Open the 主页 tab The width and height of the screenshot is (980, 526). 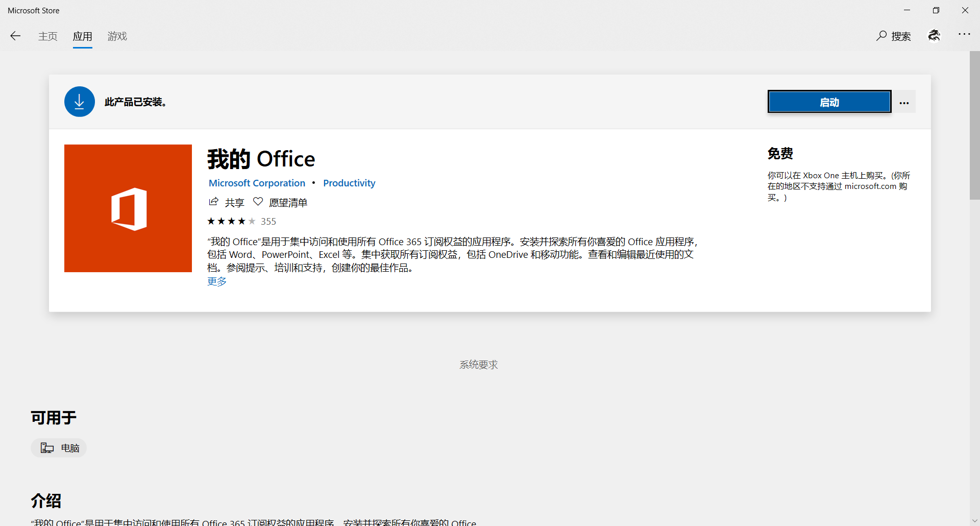(x=48, y=36)
